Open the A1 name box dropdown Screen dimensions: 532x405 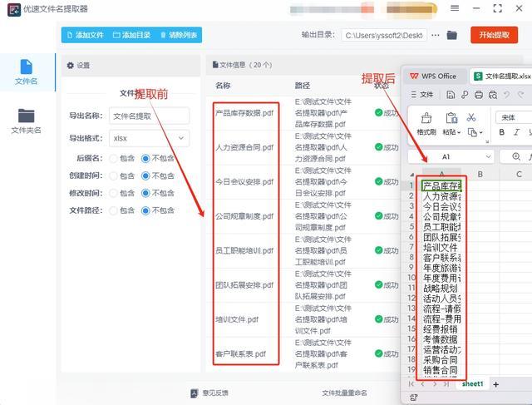click(x=488, y=156)
